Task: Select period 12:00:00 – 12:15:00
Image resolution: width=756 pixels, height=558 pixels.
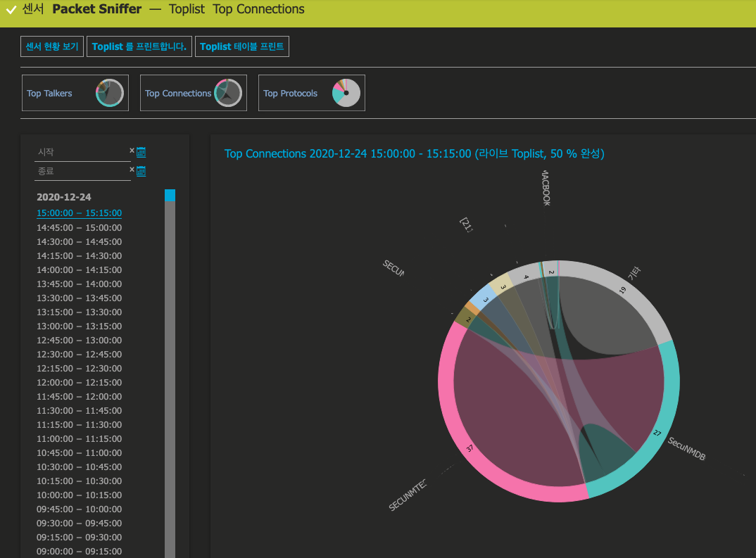Action: pos(79,382)
